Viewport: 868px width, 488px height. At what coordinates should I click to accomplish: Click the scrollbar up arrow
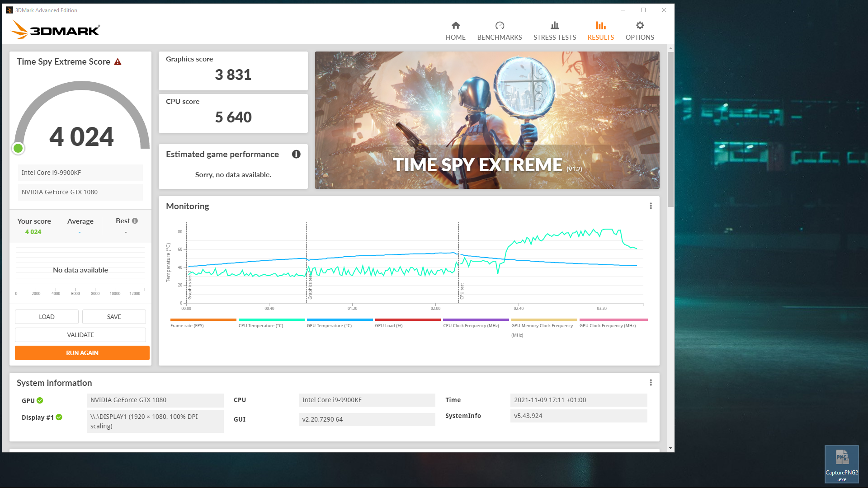(x=670, y=48)
